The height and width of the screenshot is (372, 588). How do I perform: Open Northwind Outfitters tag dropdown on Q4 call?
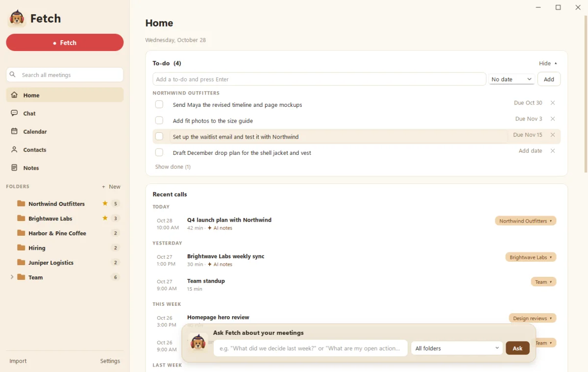[x=525, y=221]
